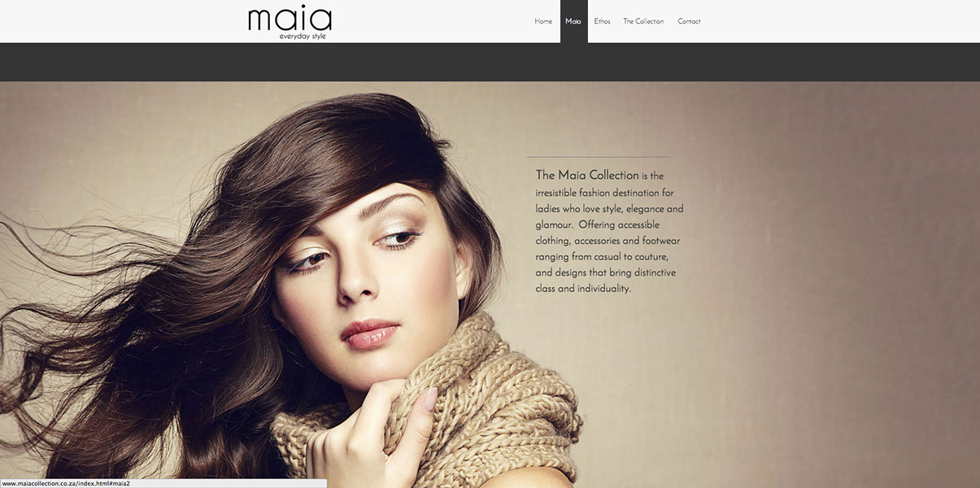Screen dimensions: 980x488
Task: Select the highlighted Maia nav tab
Action: click(573, 21)
